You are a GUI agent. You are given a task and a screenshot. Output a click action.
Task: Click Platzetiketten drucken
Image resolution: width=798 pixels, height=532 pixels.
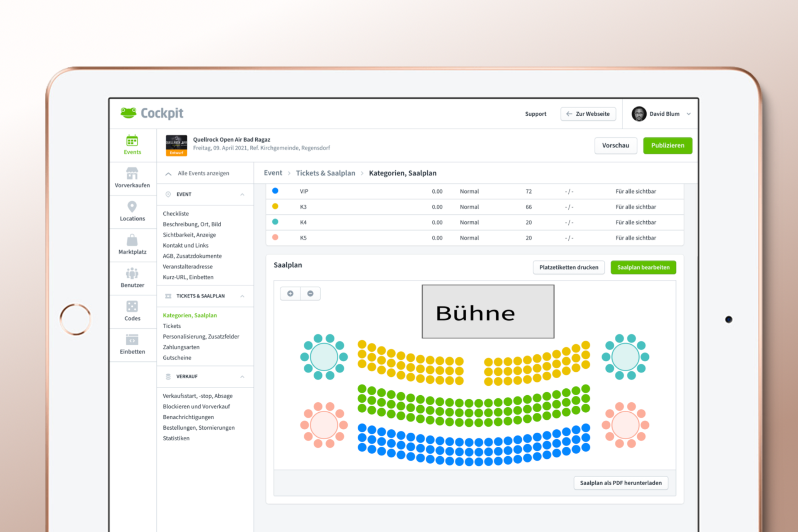569,267
